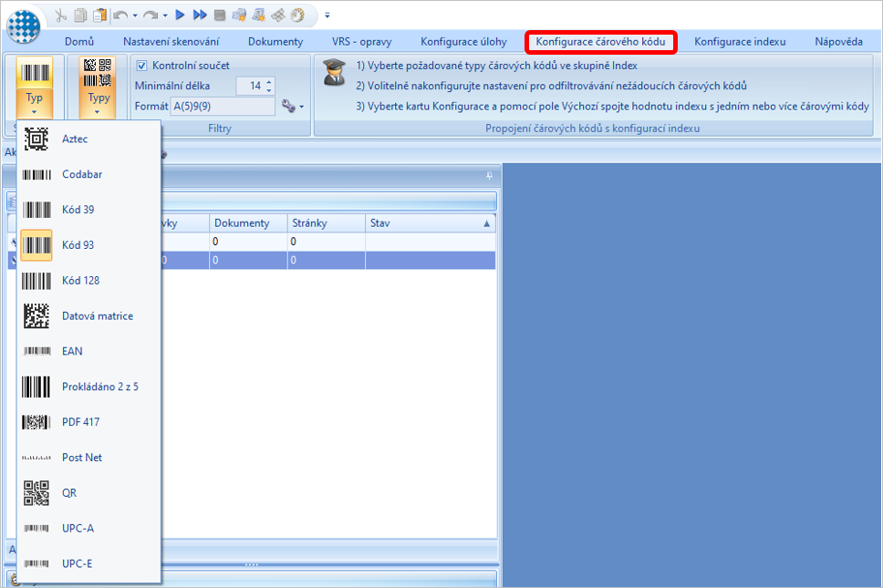Select UPC-A barcode type

coord(89,529)
